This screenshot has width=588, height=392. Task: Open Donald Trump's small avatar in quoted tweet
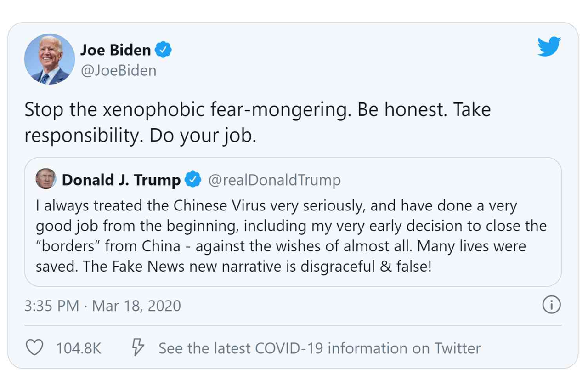[46, 179]
